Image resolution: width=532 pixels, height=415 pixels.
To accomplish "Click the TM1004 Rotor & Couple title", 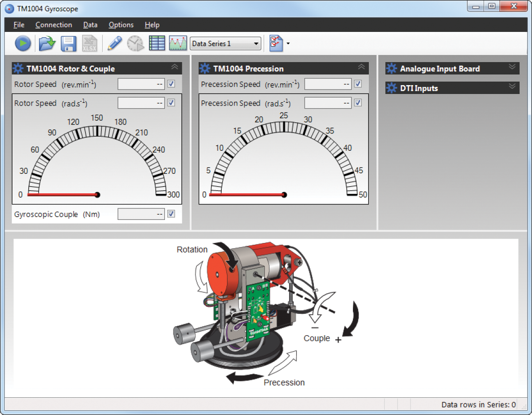I will [70, 69].
